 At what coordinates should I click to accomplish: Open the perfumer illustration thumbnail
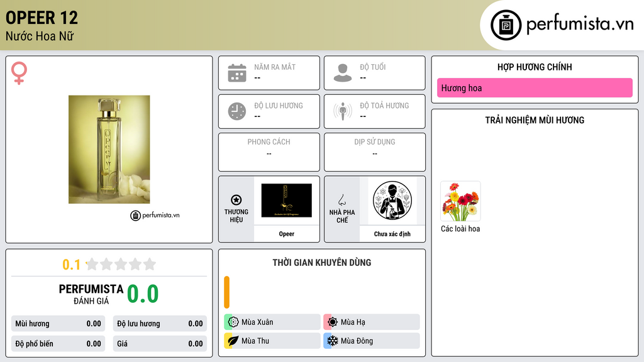point(392,200)
